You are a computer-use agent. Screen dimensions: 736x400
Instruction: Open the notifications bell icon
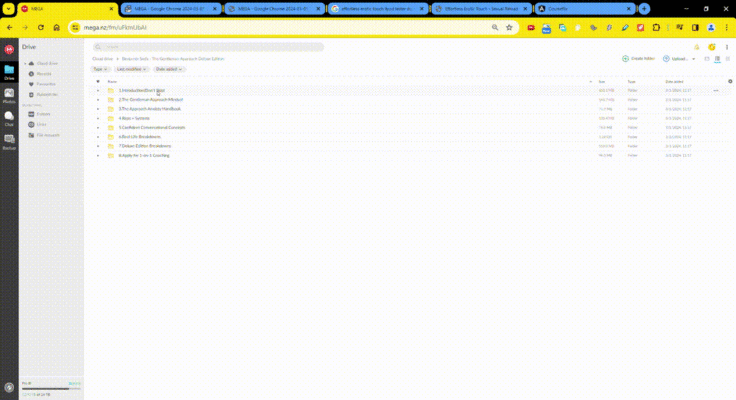[x=697, y=47]
